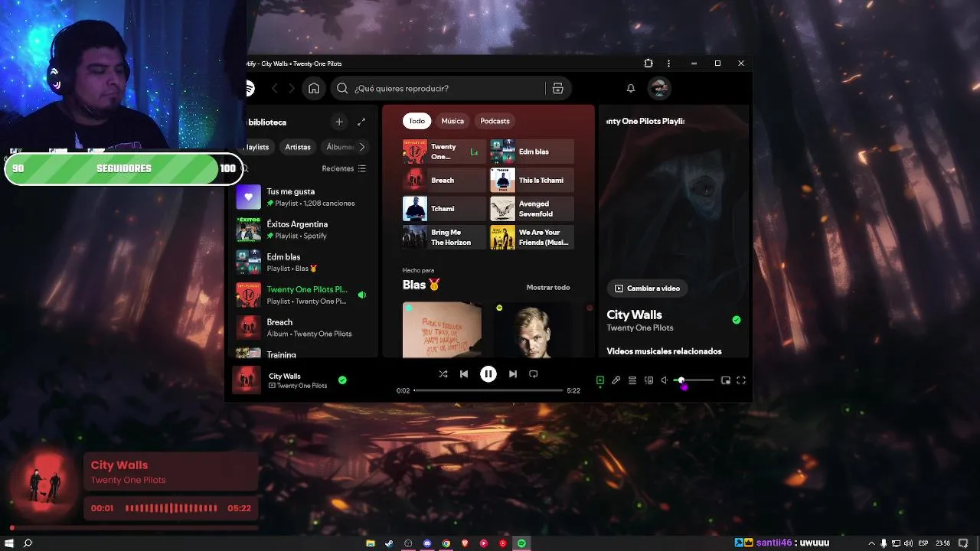980x551 pixels.
Task: Open Tus me gusta playlist
Action: click(303, 197)
